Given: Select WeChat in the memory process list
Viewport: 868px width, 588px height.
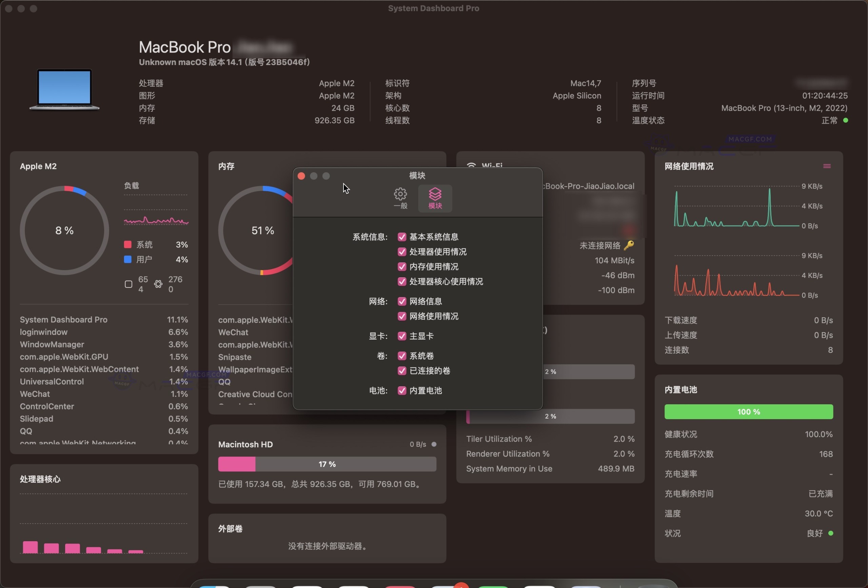Looking at the screenshot, I should pyautogui.click(x=233, y=332).
